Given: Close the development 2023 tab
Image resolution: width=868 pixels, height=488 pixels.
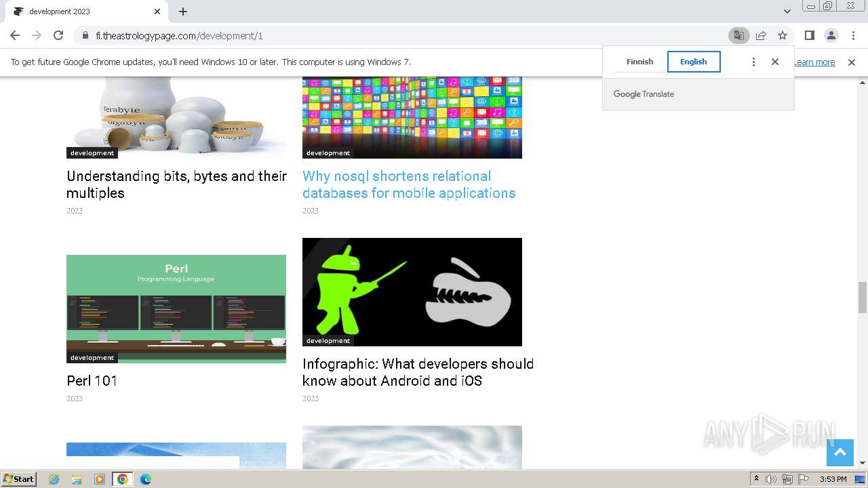Looking at the screenshot, I should tap(157, 12).
